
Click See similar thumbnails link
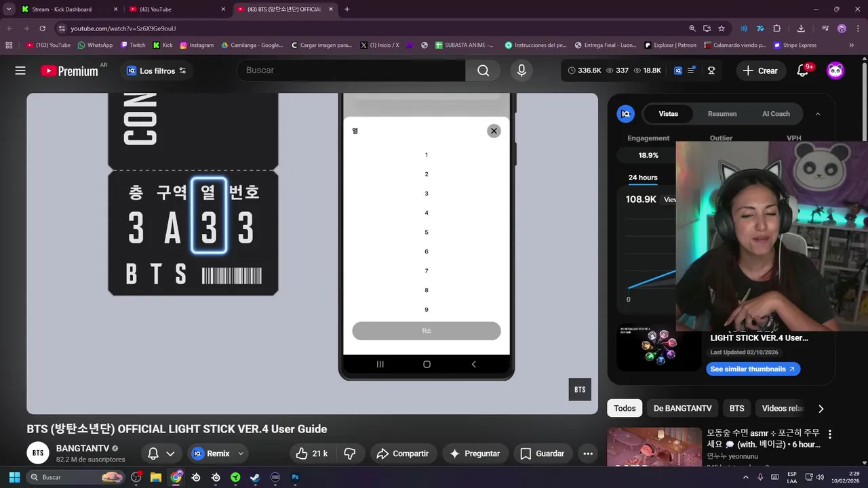(753, 369)
